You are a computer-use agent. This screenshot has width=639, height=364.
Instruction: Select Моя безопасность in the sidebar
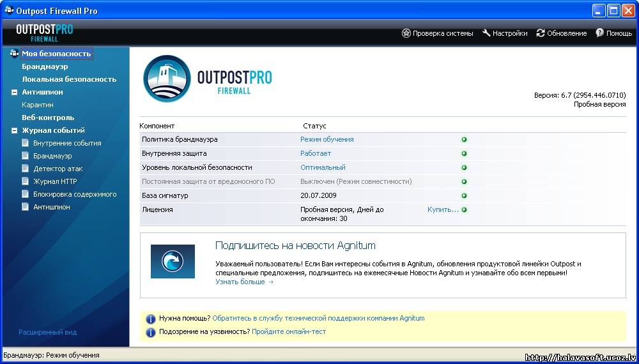56,54
